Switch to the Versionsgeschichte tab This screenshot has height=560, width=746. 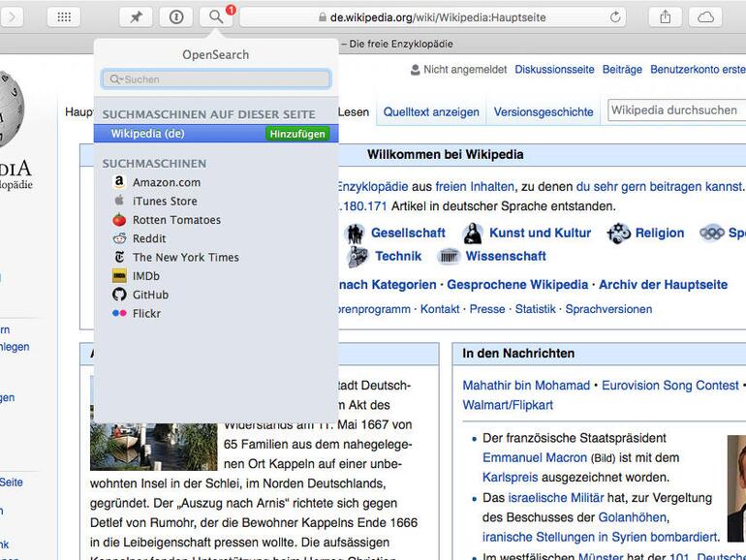click(544, 111)
